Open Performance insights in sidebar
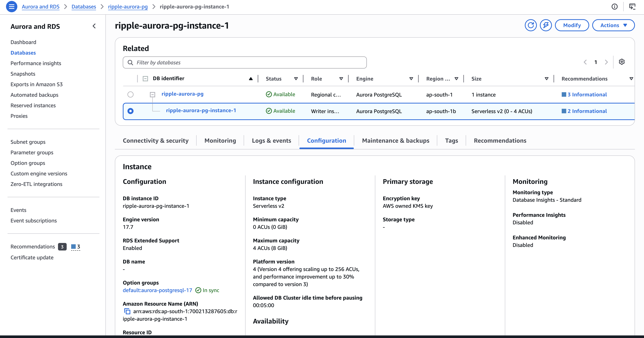The height and width of the screenshot is (338, 644). (36, 63)
